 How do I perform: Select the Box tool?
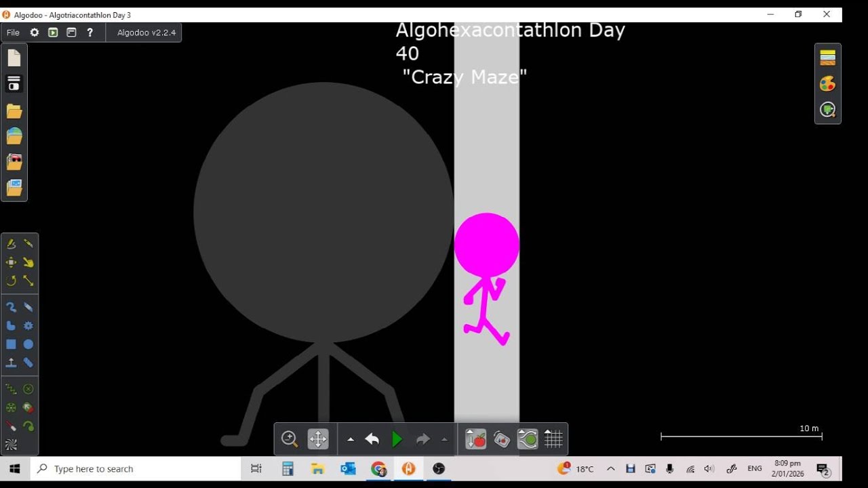click(11, 344)
